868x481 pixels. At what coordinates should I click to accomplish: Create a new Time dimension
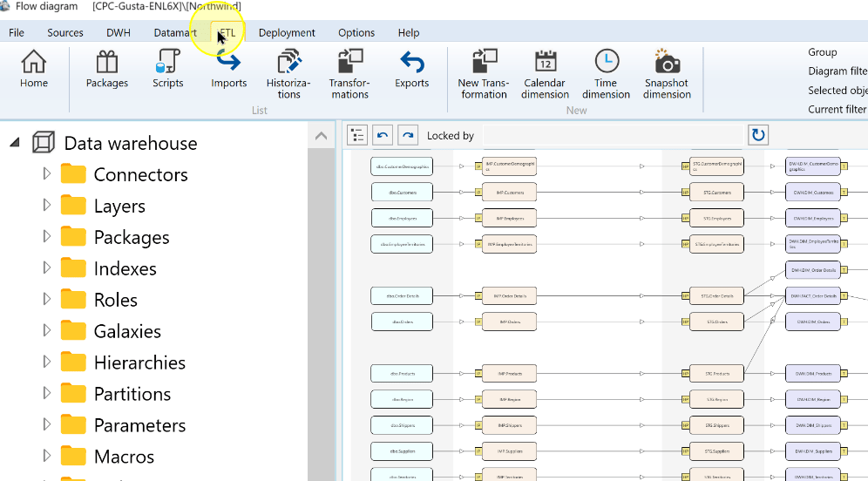(x=607, y=75)
